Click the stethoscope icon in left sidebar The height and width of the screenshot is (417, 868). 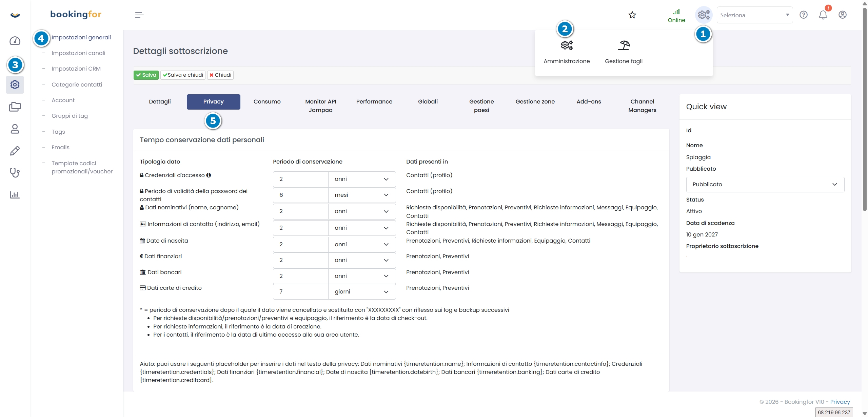(15, 173)
